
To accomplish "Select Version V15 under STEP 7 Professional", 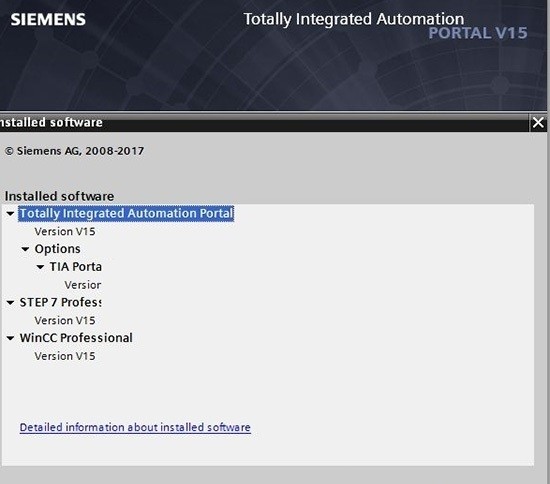I will (x=65, y=321).
